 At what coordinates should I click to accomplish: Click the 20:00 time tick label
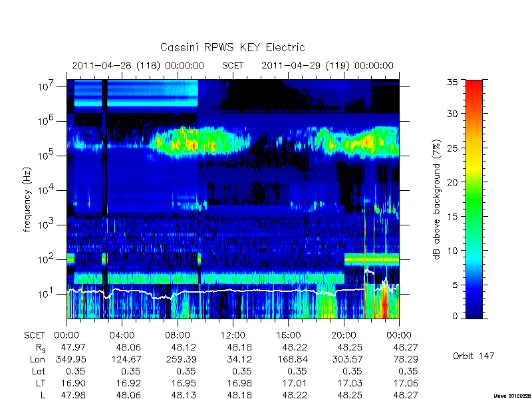pyautogui.click(x=344, y=336)
